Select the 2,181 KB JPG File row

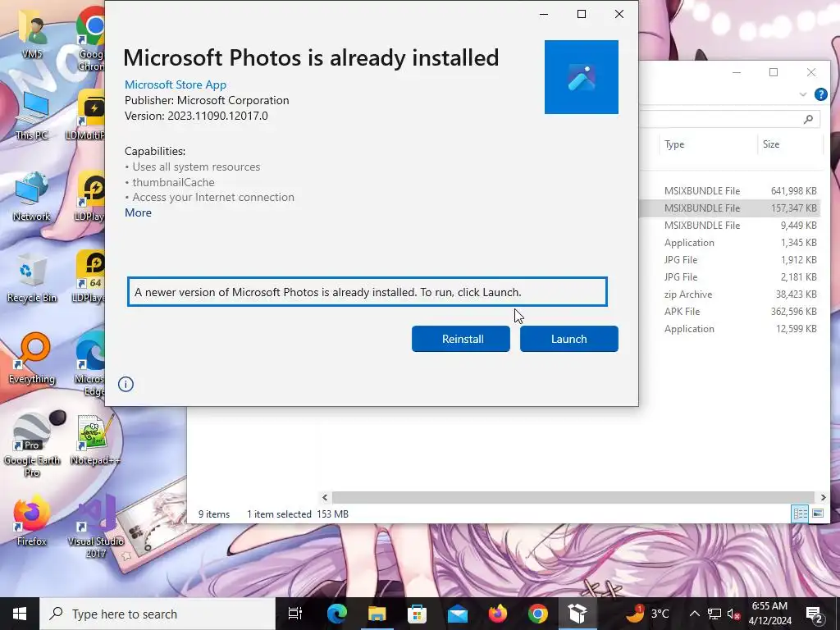729,277
